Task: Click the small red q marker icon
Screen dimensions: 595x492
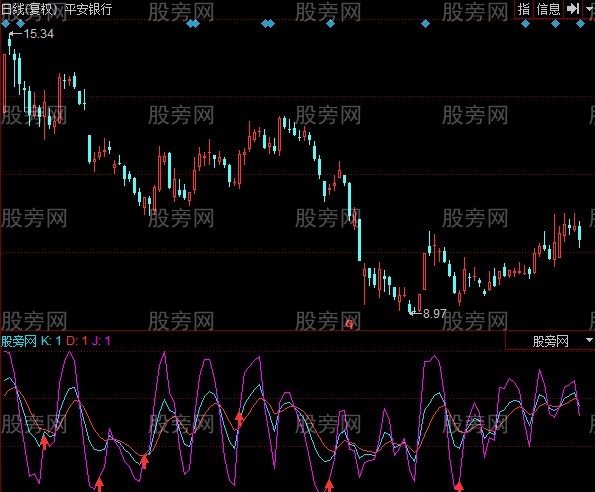Action: [x=349, y=324]
